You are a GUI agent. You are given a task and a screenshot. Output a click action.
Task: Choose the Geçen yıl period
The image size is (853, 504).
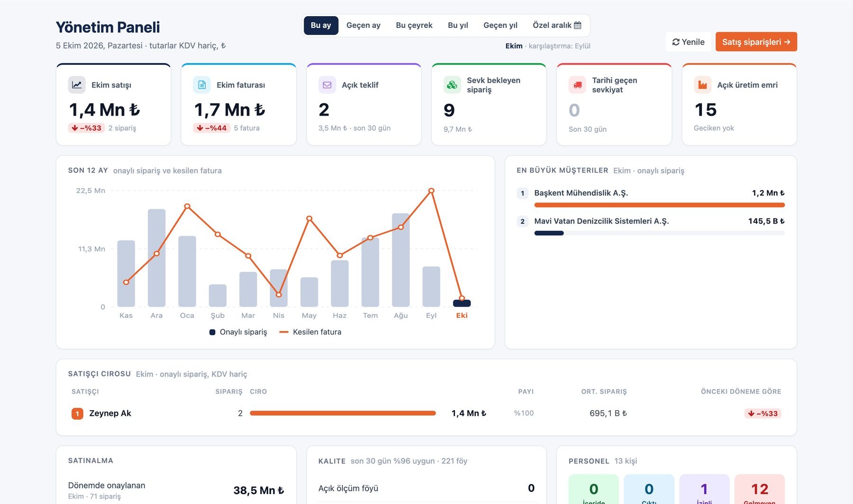tap(500, 25)
